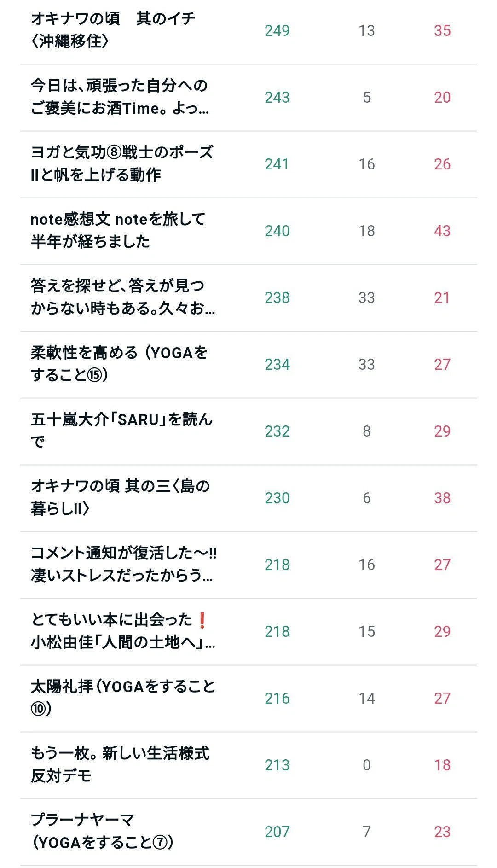This screenshot has height=868, width=497.
Task: Select the comment count 0 in デモ row
Action: tap(367, 765)
